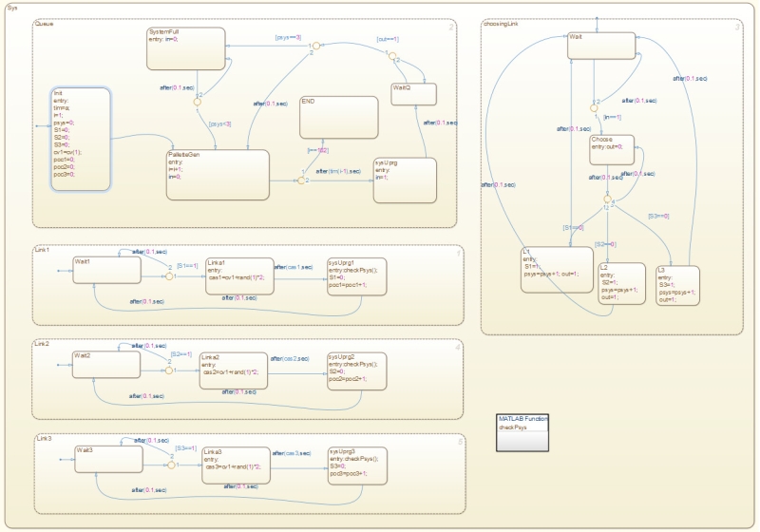Click the L2 state

coord(621,284)
